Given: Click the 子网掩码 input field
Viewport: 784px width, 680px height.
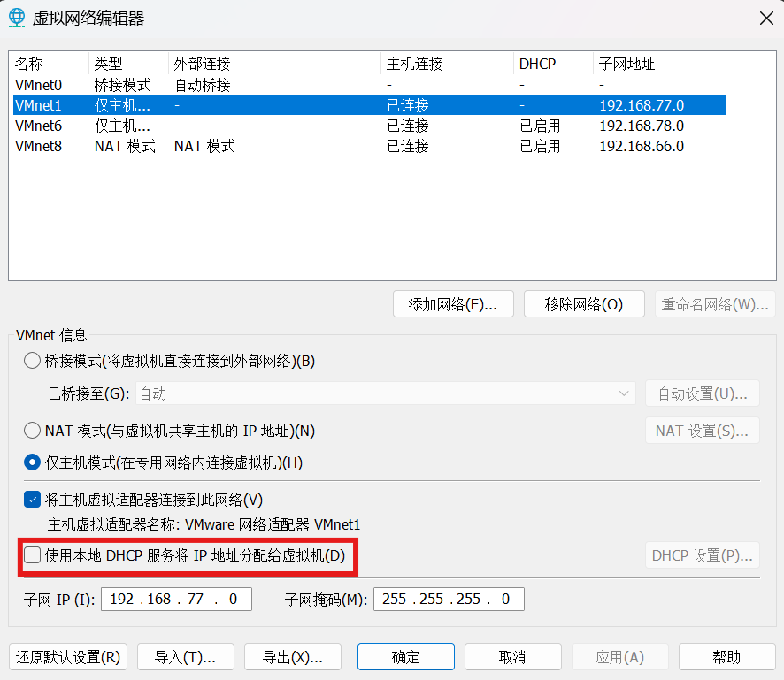Looking at the screenshot, I should 449,599.
